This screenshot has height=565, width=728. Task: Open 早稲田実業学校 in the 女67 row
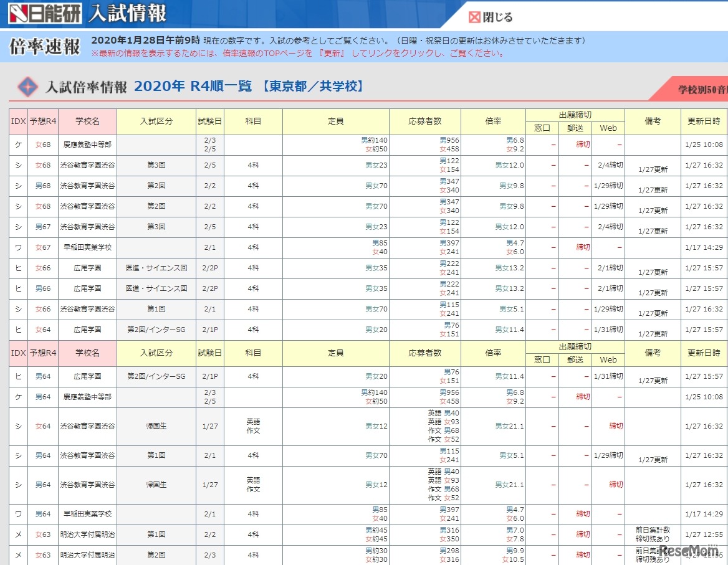(x=87, y=247)
